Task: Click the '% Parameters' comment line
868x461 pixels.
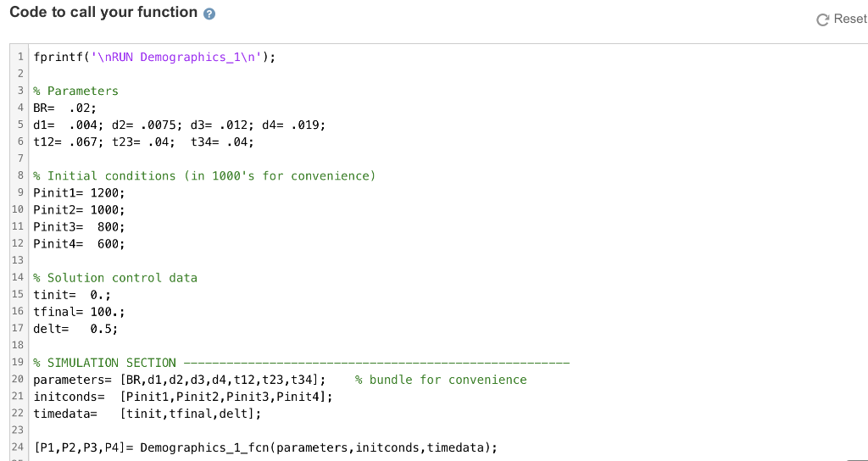Action: pos(75,91)
